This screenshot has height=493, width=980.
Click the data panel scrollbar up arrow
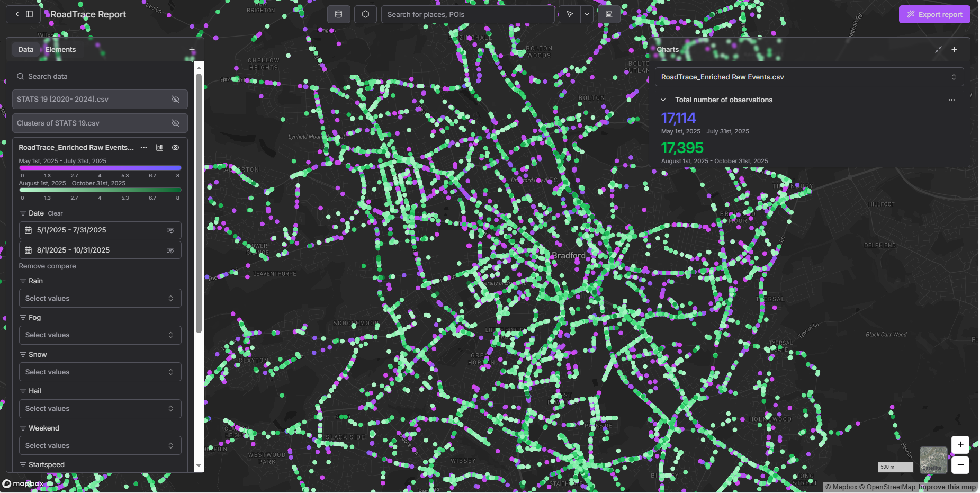click(x=199, y=68)
